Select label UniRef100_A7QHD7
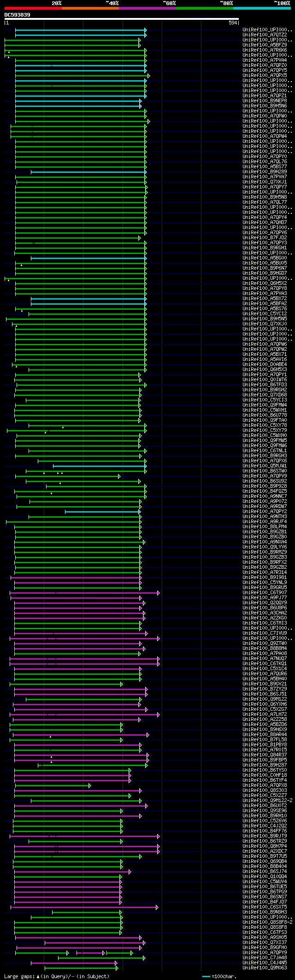Viewport: 295px width, 980px height. coord(265,223)
